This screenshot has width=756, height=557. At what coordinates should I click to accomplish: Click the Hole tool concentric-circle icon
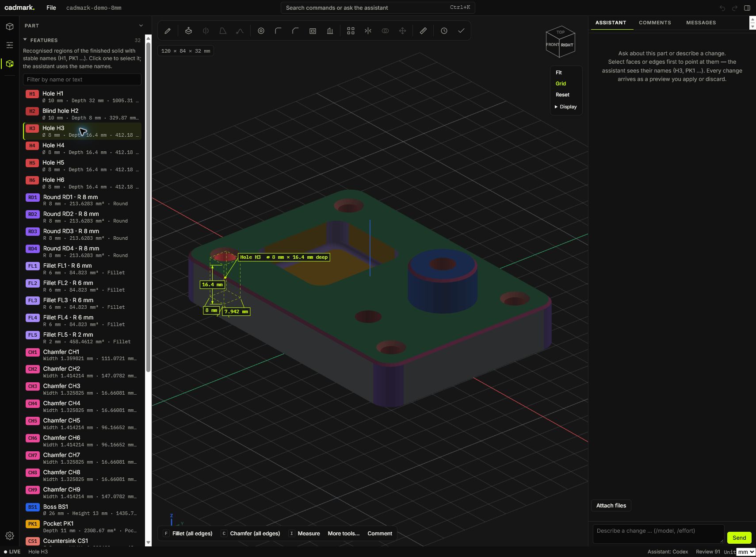261,31
